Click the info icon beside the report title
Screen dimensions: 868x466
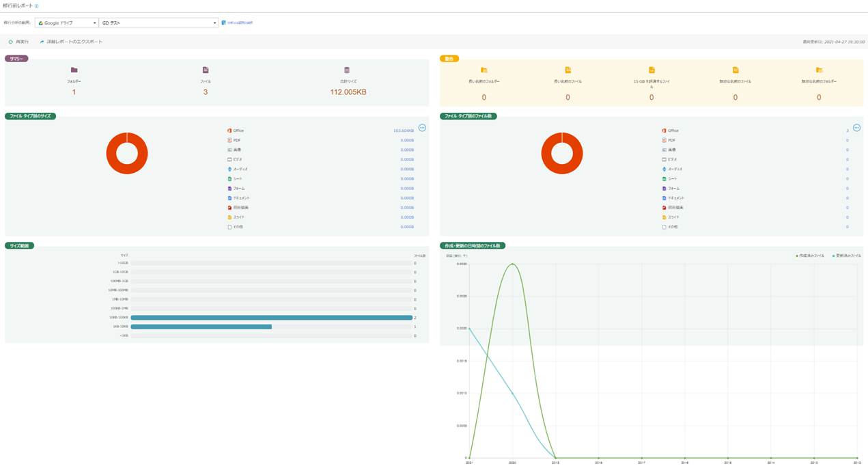pyautogui.click(x=36, y=5)
